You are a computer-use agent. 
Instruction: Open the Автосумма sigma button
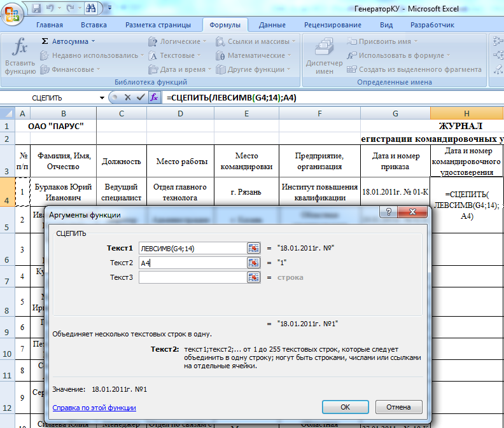65,41
